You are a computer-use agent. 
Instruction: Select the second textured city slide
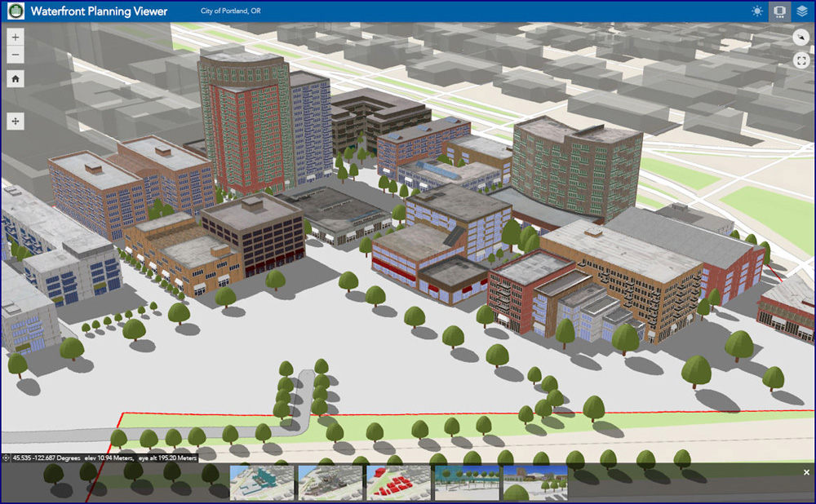330,483
